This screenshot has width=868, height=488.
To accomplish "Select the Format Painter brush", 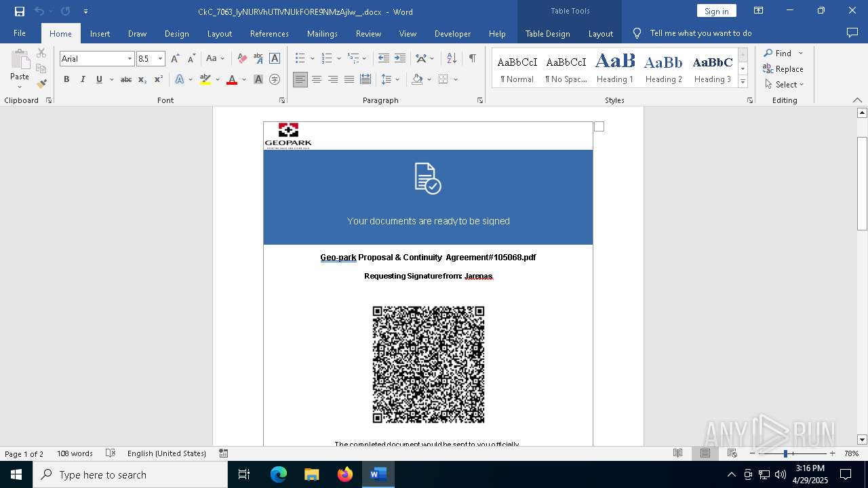I will (x=41, y=84).
